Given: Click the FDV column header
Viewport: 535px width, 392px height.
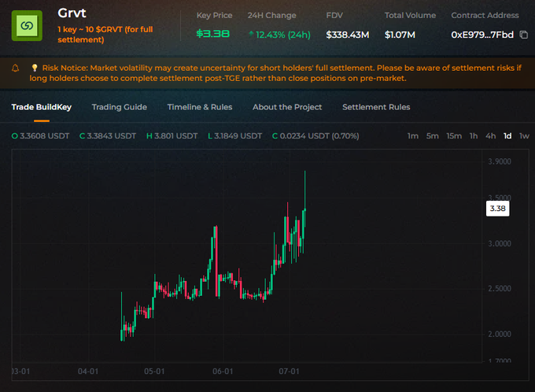Looking at the screenshot, I should pos(334,16).
